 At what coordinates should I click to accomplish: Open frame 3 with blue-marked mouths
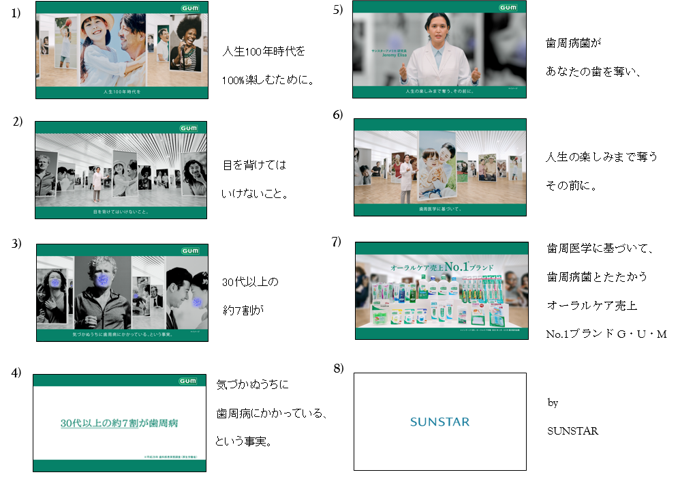pos(122,293)
